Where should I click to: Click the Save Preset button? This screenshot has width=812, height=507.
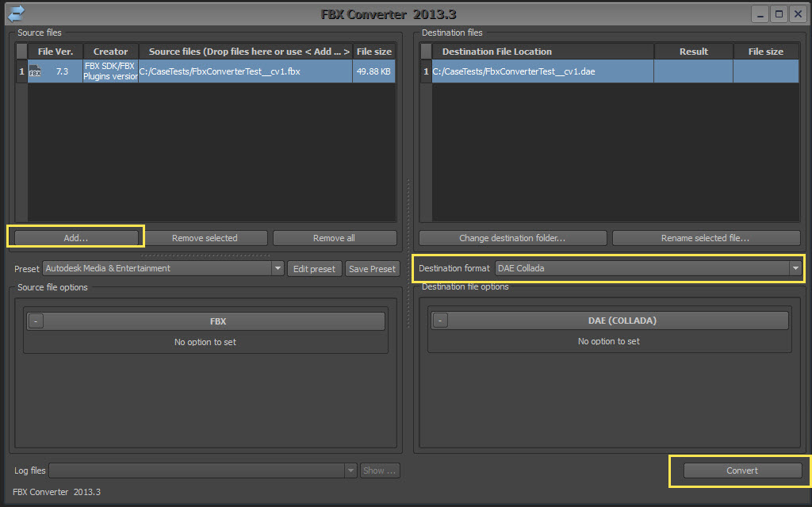[x=372, y=268]
